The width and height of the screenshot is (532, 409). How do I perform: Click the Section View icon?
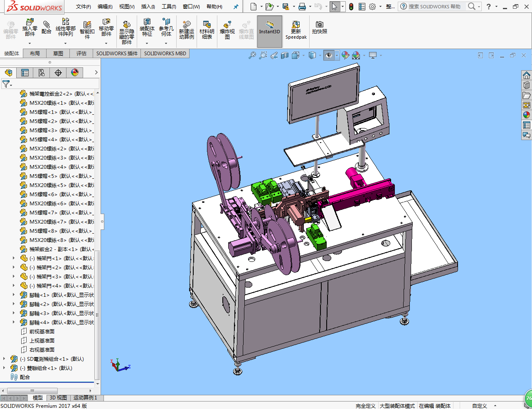(285, 55)
